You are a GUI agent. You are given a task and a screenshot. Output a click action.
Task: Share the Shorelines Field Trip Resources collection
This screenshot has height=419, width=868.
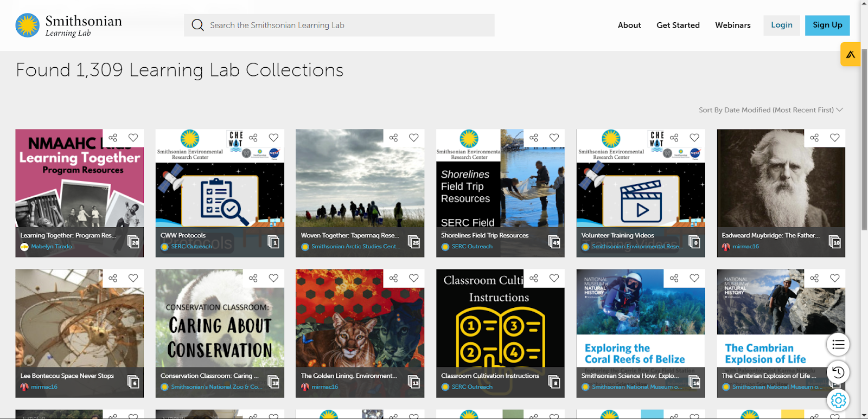coord(534,138)
